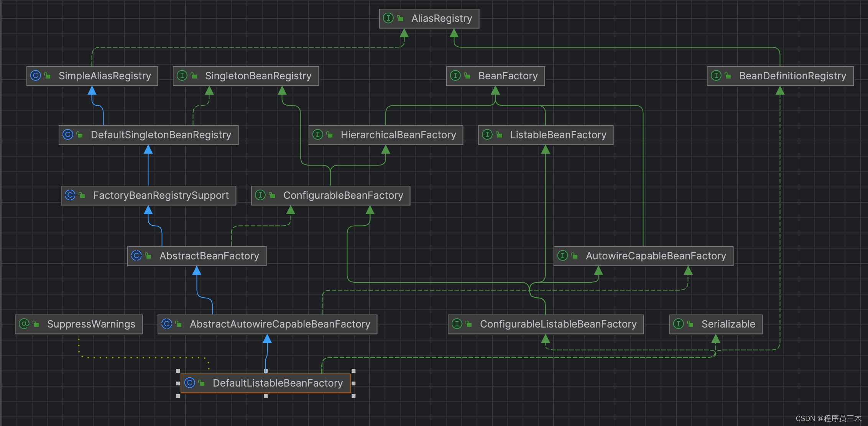This screenshot has height=426, width=868.
Task: Click the interface icon on BeanDefinitionRegistry
Action: click(716, 75)
